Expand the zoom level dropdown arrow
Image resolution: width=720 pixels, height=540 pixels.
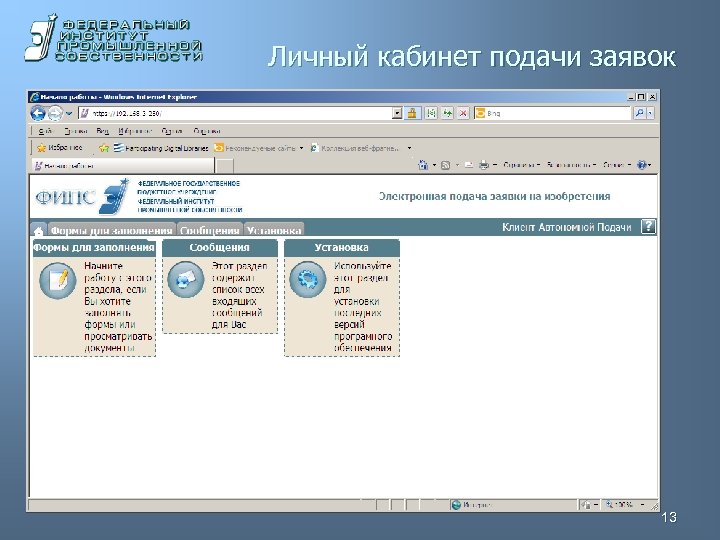(642, 504)
